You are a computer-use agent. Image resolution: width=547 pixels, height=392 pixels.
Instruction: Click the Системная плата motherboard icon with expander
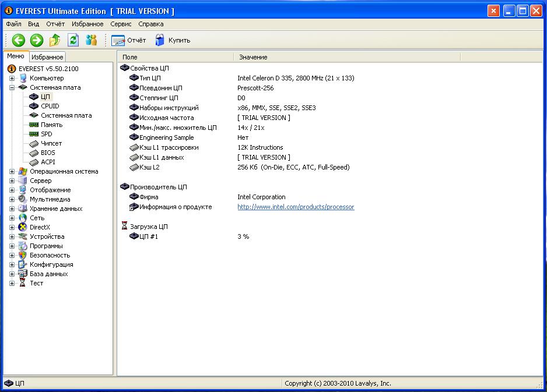click(x=23, y=87)
